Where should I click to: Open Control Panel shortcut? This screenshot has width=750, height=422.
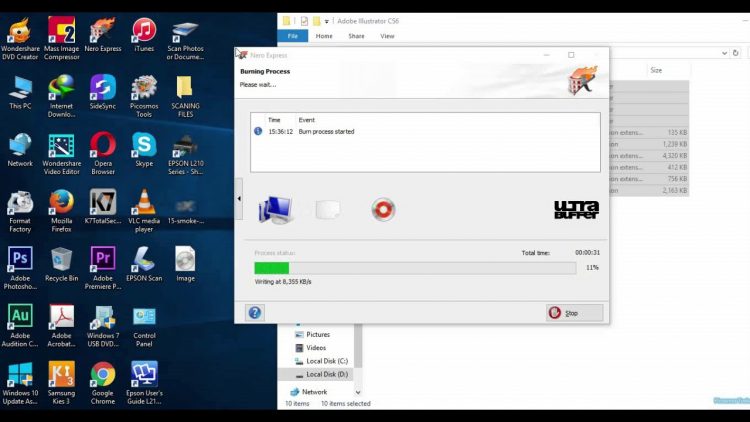[x=144, y=326]
